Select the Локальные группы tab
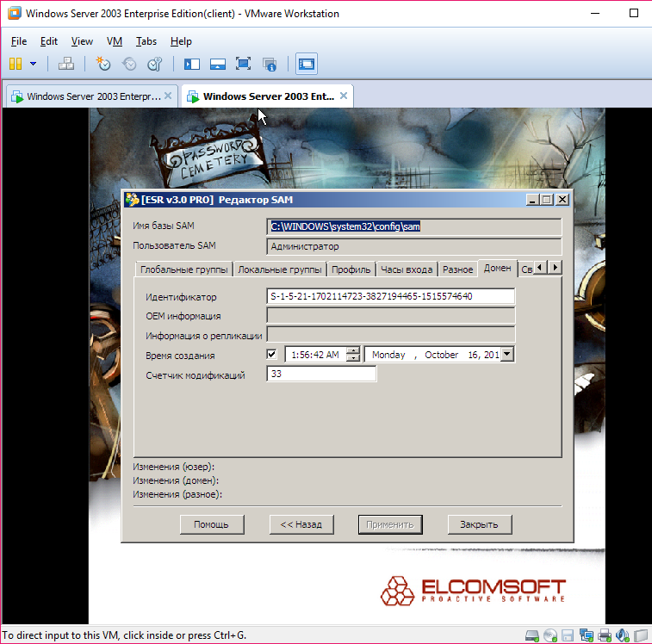Viewport: 652px width, 644px height. [280, 269]
